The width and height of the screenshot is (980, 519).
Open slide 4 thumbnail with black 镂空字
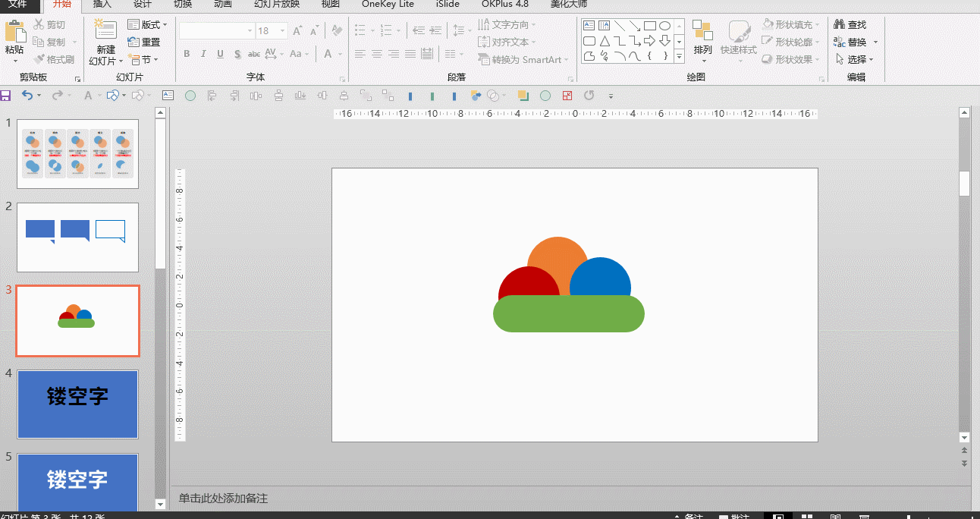click(x=78, y=404)
